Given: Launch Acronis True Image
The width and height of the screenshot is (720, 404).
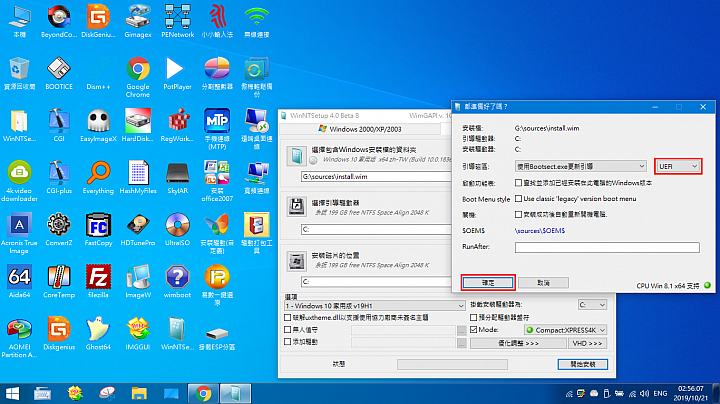Looking at the screenshot, I should click(19, 233).
